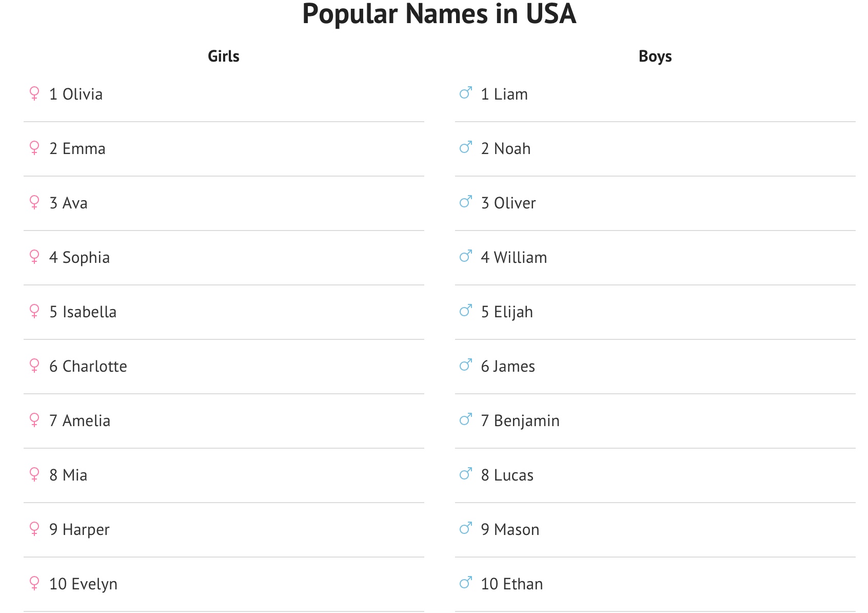Screen dimensions: 868x613
Task: Select the name Isabella
Action: (89, 312)
